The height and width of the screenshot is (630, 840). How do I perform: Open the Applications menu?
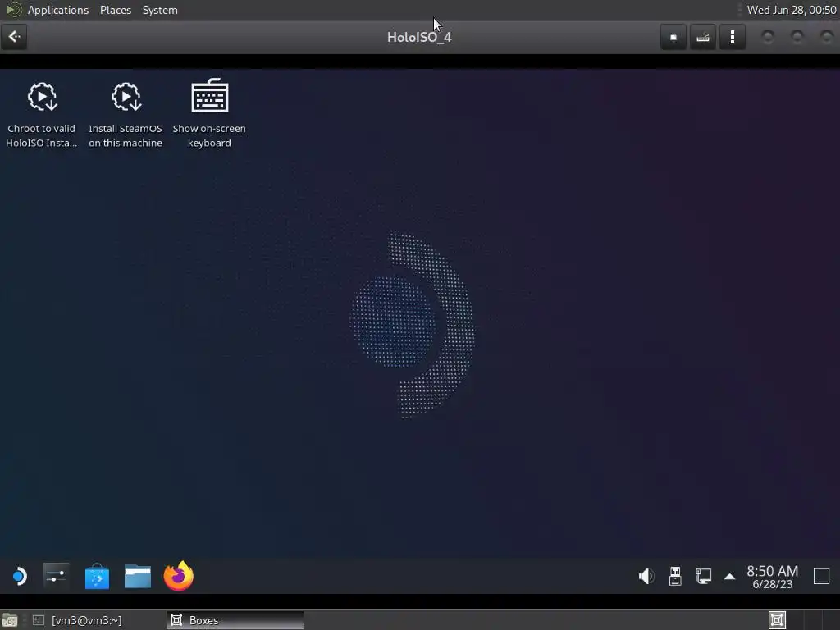click(58, 10)
